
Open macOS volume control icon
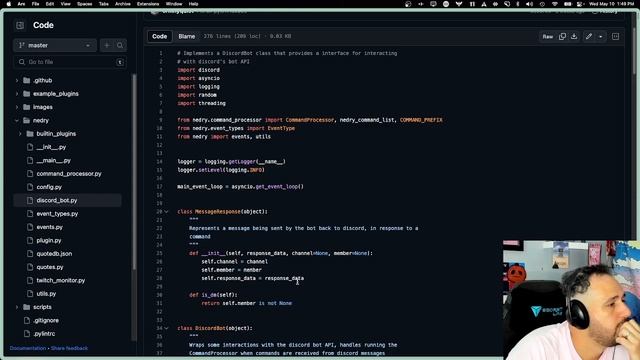coord(529,4)
